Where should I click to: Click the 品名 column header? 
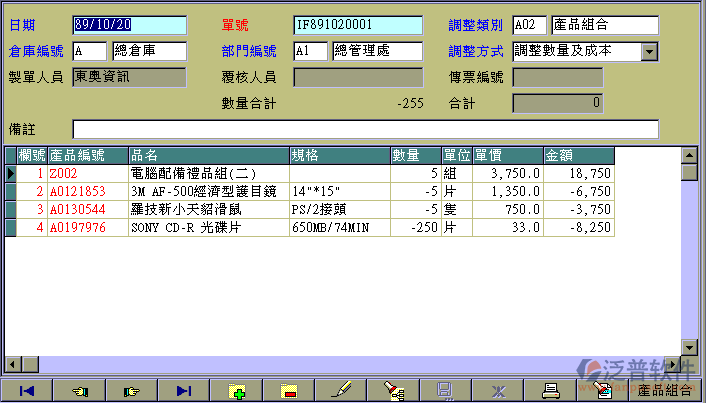[x=209, y=156]
